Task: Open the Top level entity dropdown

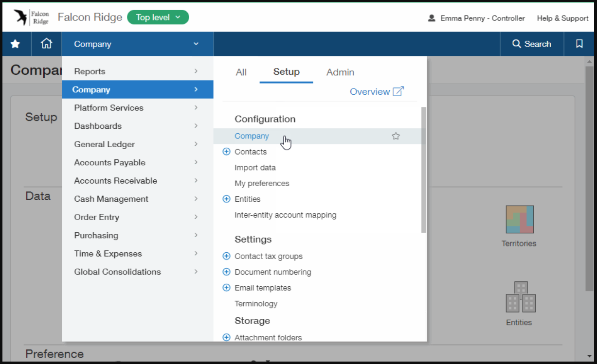Action: (x=158, y=17)
